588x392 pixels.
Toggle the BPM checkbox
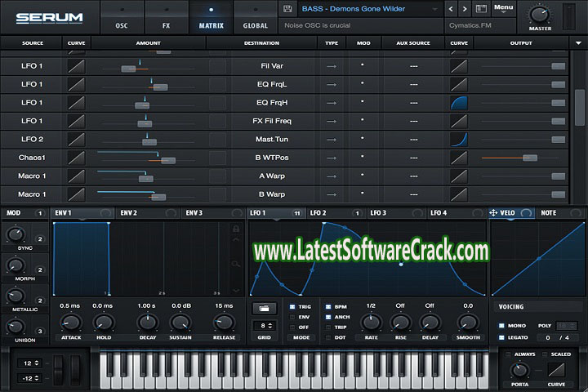[328, 307]
